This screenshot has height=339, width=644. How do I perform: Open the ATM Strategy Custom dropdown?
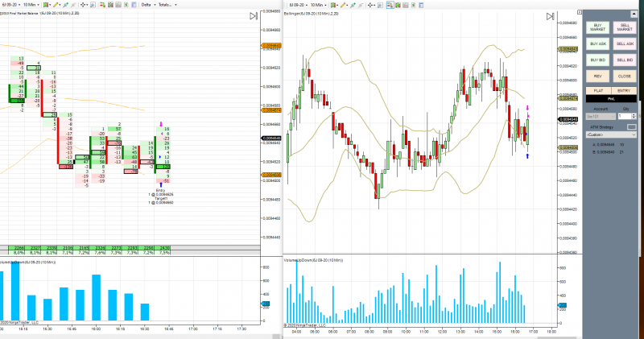click(x=611, y=134)
